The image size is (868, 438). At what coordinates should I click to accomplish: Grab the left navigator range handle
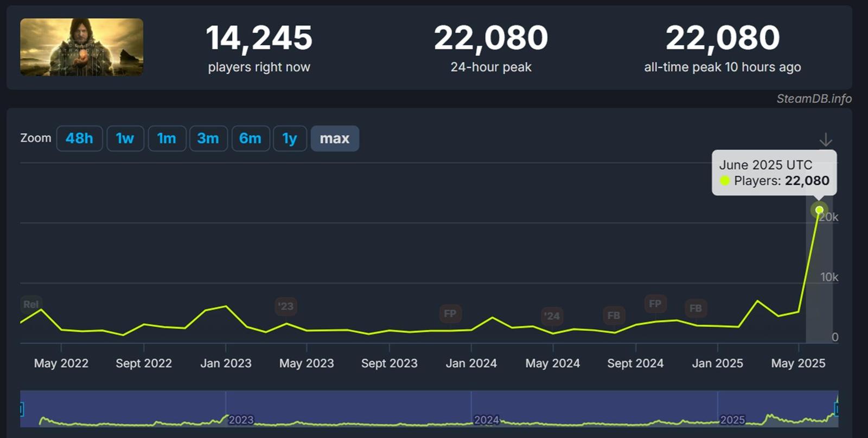coord(21,409)
